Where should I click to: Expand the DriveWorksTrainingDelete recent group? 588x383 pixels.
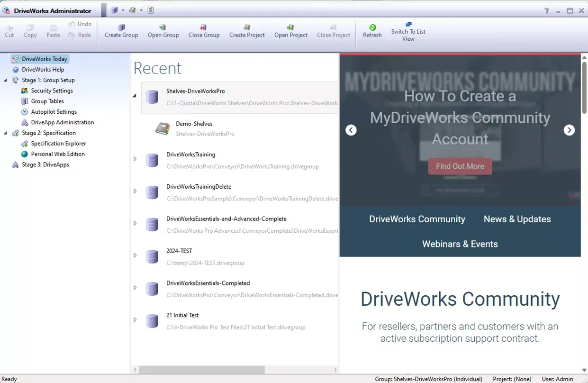(135, 191)
